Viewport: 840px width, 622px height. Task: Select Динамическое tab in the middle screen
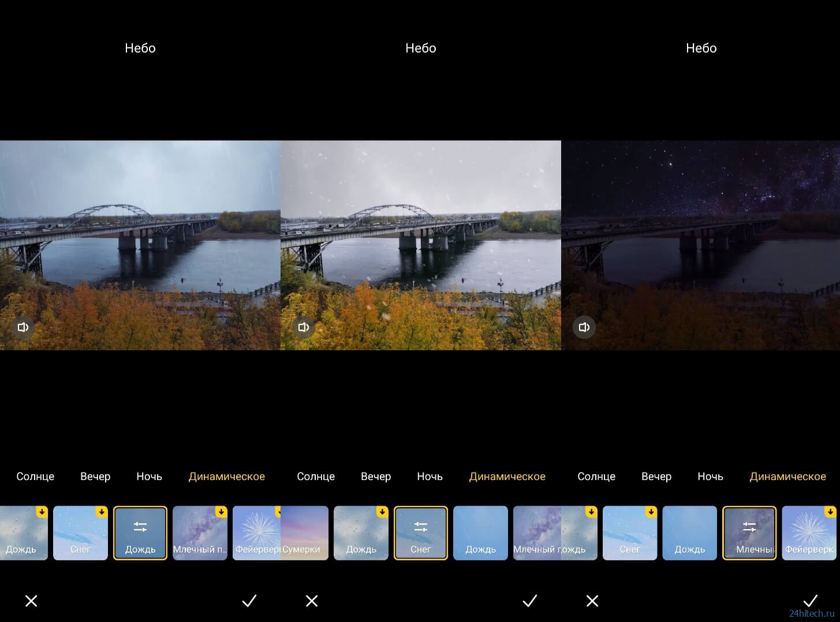[507, 477]
